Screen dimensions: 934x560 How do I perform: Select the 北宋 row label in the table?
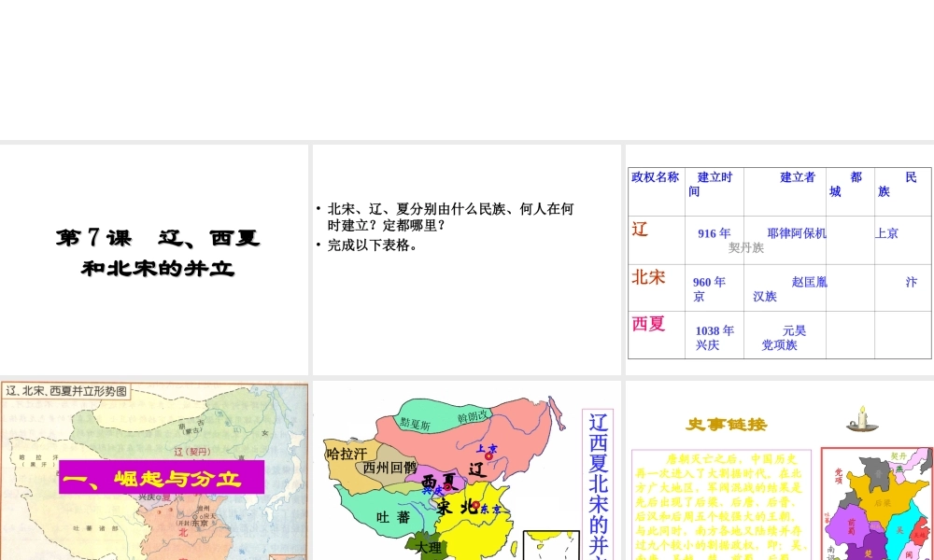(648, 277)
